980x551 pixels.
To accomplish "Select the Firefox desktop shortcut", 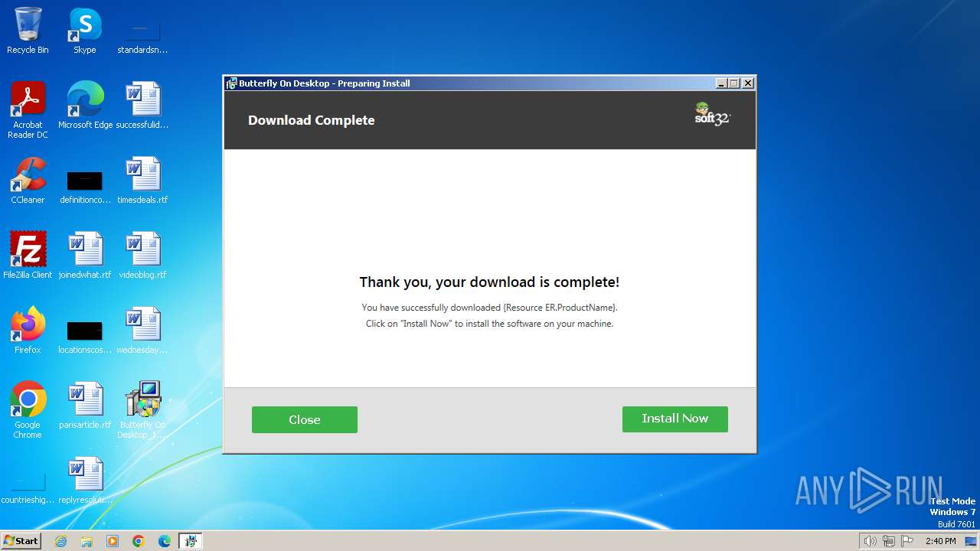I will [28, 331].
